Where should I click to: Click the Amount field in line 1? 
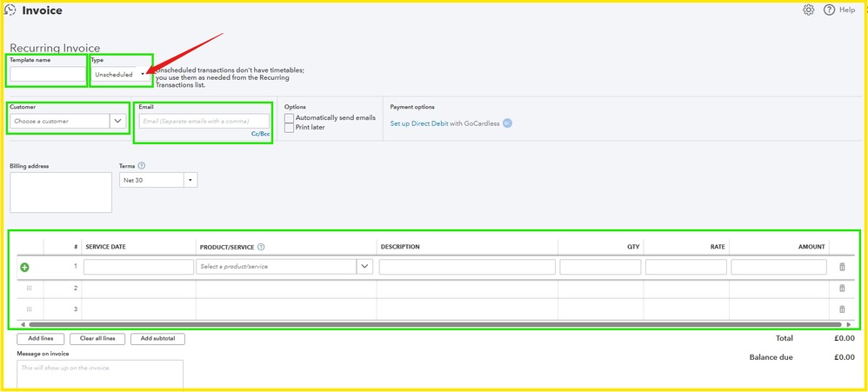(779, 267)
